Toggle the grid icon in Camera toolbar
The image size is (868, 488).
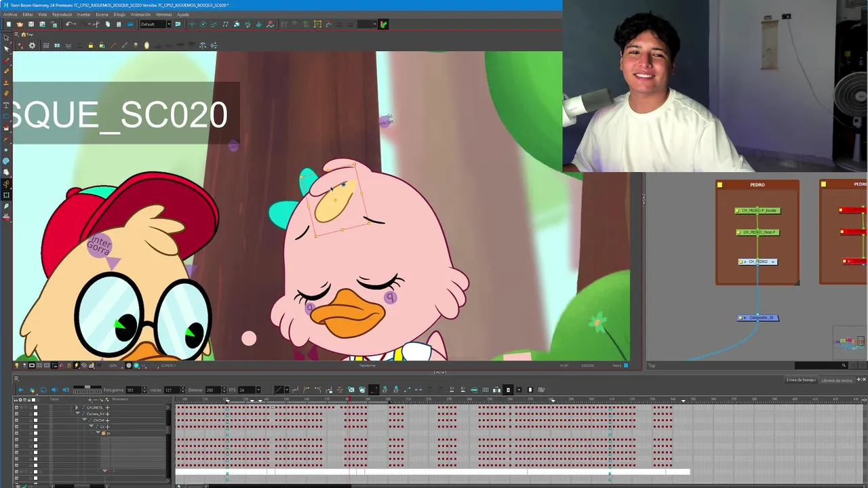(x=45, y=45)
